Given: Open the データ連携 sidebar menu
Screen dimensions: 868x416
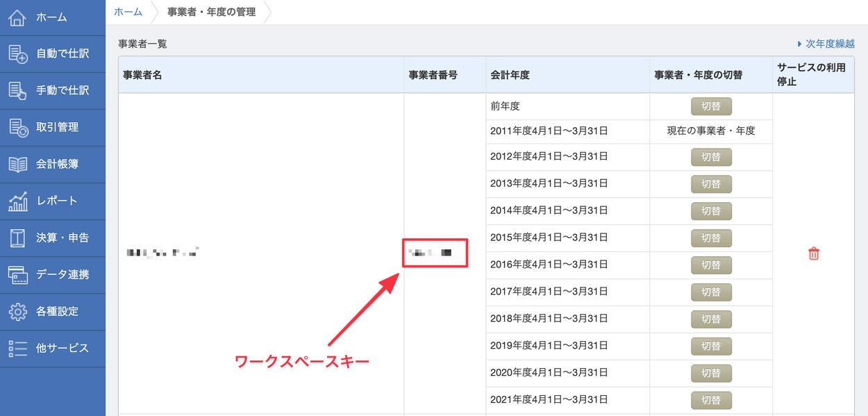Looking at the screenshot, I should (53, 274).
